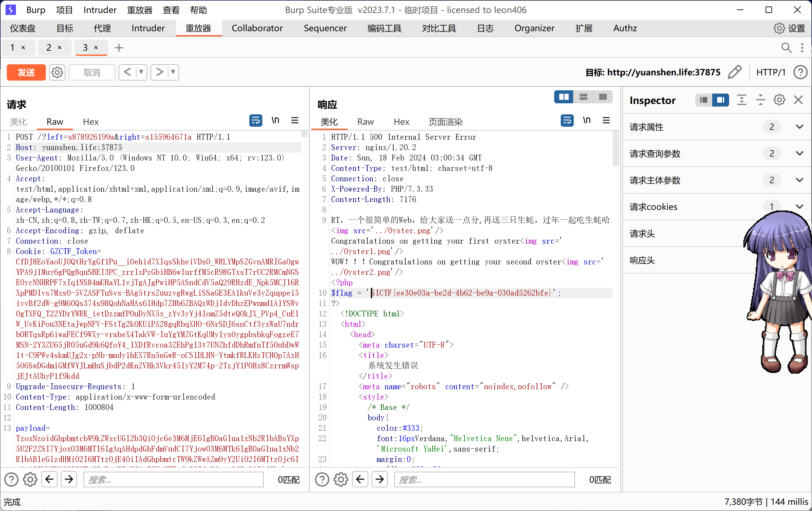Go to next match in response search
The width and height of the screenshot is (812, 511).
pyautogui.click(x=380, y=480)
